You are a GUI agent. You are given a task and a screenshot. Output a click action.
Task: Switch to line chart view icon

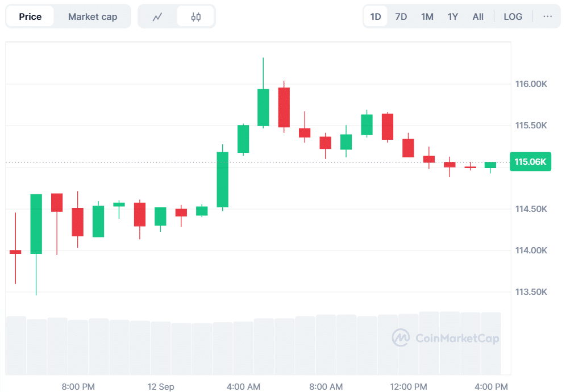157,16
